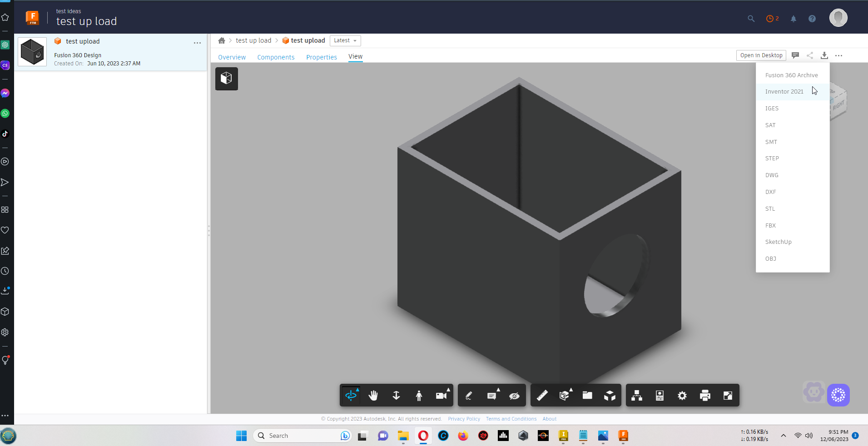This screenshot has height=446, width=868.
Task: Click the share icon near Open in Desktop
Action: (x=810, y=55)
